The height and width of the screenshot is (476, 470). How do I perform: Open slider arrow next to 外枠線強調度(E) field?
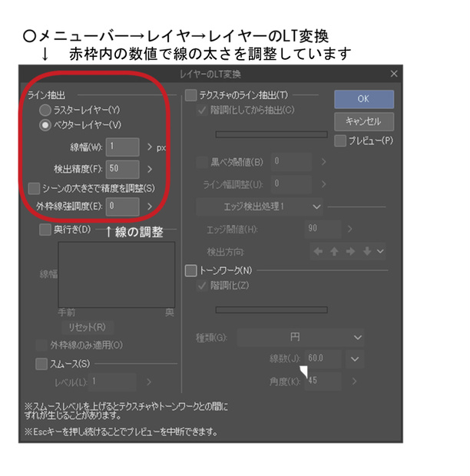click(x=150, y=207)
